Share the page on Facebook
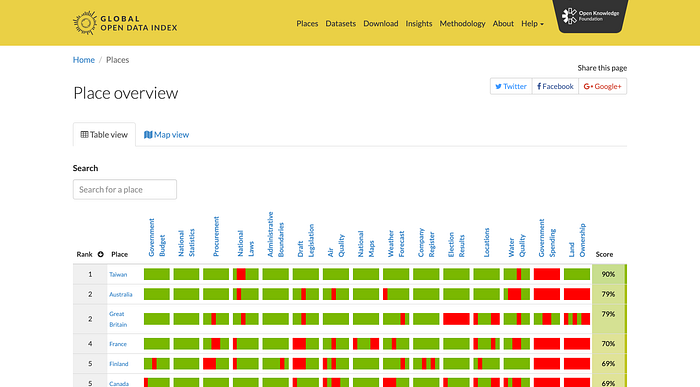 [x=555, y=86]
